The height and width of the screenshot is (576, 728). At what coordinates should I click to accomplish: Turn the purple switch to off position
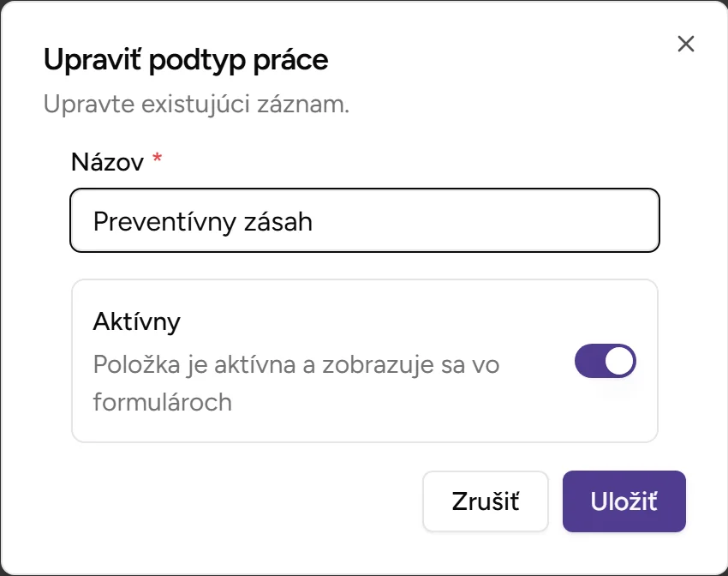pyautogui.click(x=605, y=361)
